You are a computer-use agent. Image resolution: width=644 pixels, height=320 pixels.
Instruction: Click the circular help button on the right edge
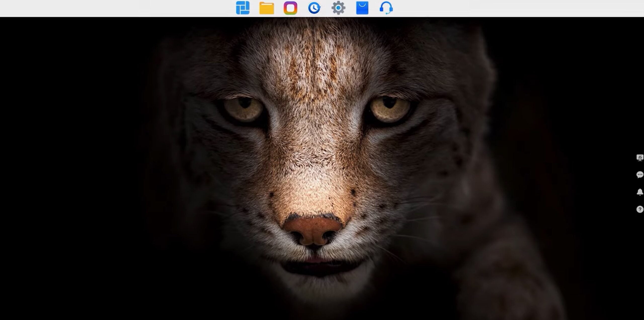[640, 209]
